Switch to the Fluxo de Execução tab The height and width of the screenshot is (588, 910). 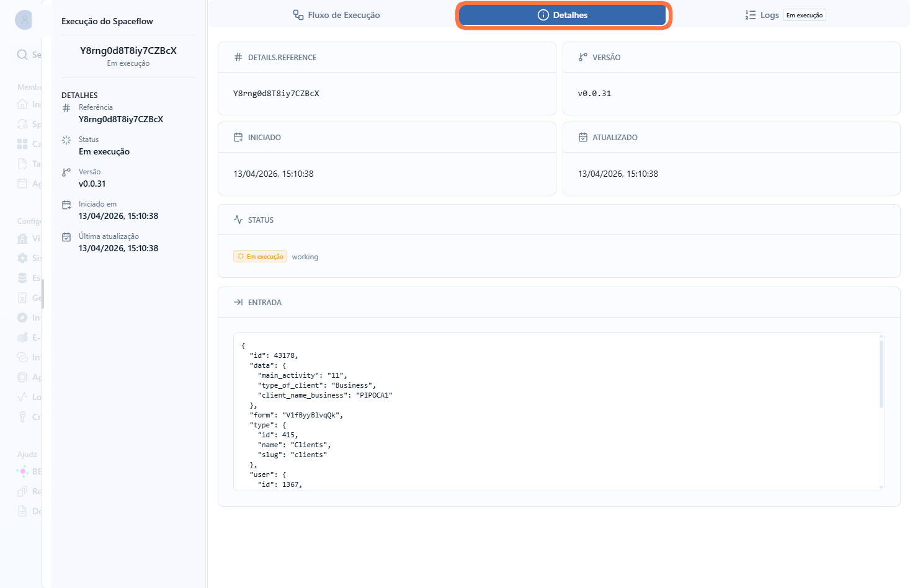point(337,15)
